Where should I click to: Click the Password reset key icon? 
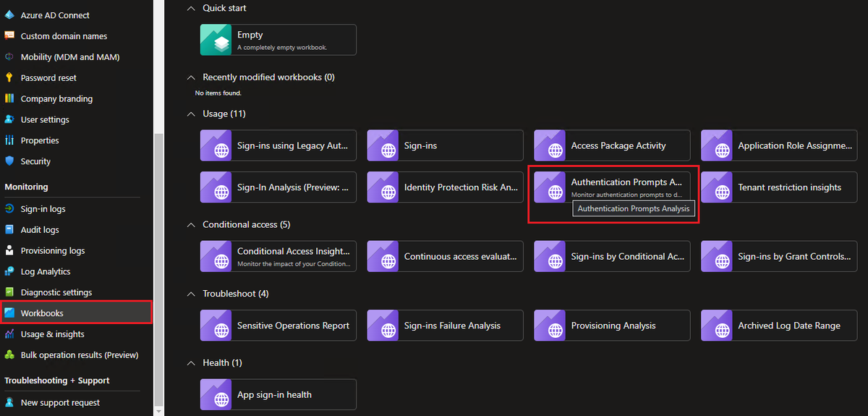tap(9, 77)
